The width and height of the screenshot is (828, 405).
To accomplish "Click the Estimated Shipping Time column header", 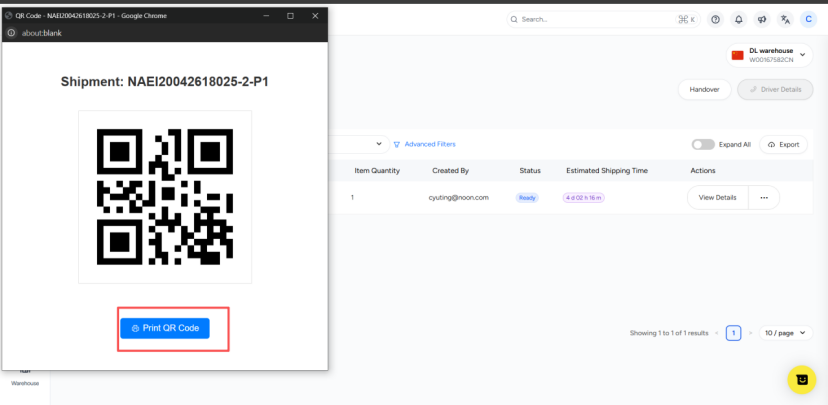I will point(607,171).
